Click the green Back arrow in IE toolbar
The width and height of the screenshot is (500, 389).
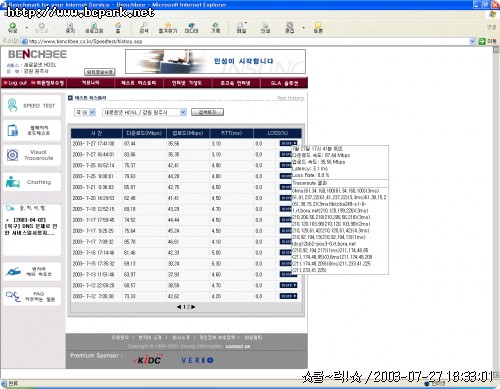tap(12, 28)
